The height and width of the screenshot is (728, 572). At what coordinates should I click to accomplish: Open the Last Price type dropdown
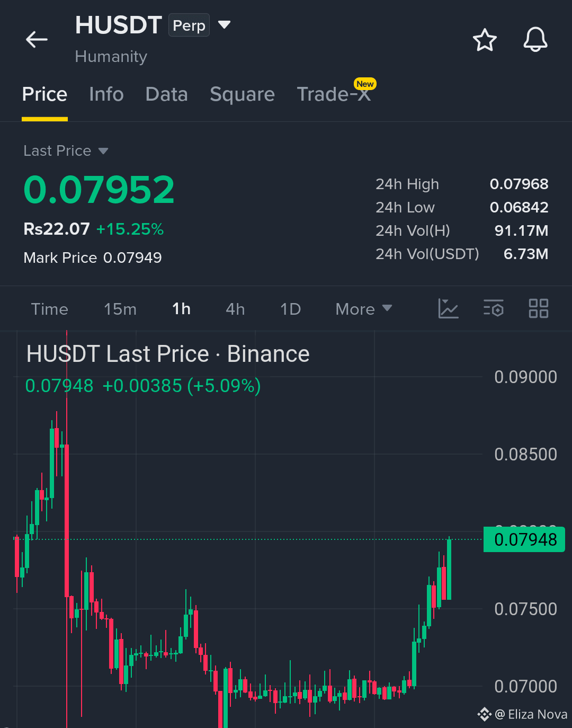(x=66, y=151)
